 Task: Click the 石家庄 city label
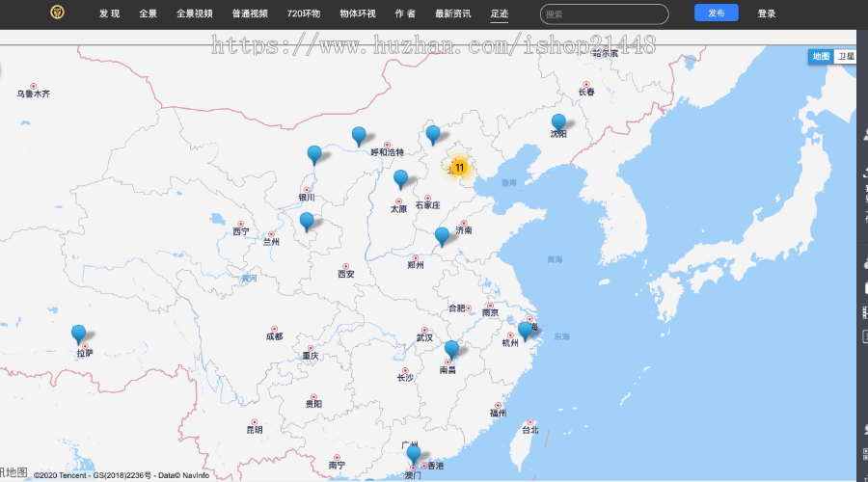pos(427,204)
